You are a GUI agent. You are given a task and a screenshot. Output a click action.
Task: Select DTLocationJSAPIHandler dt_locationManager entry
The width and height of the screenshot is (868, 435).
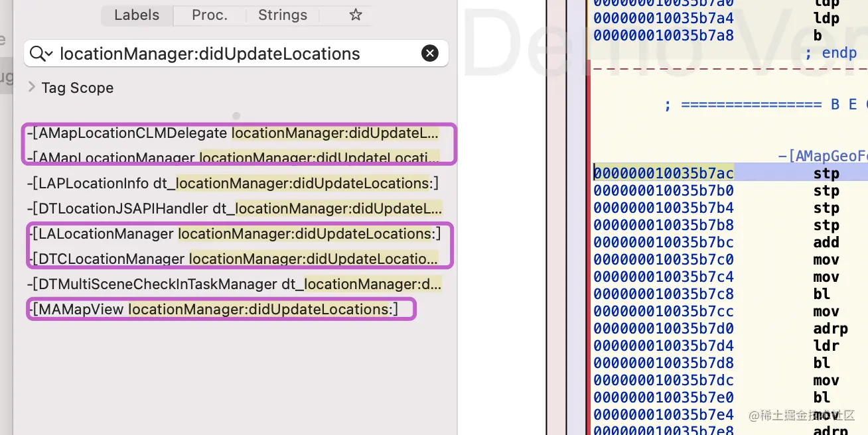[234, 208]
